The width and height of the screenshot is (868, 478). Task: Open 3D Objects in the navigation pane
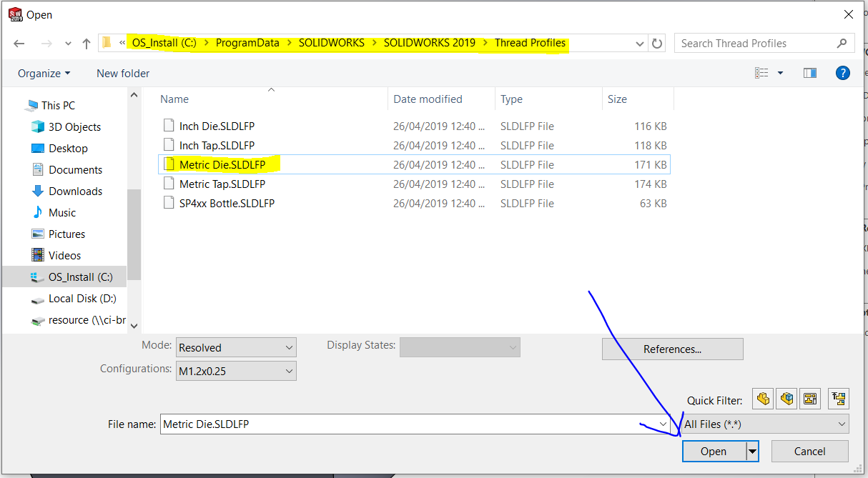pos(74,127)
